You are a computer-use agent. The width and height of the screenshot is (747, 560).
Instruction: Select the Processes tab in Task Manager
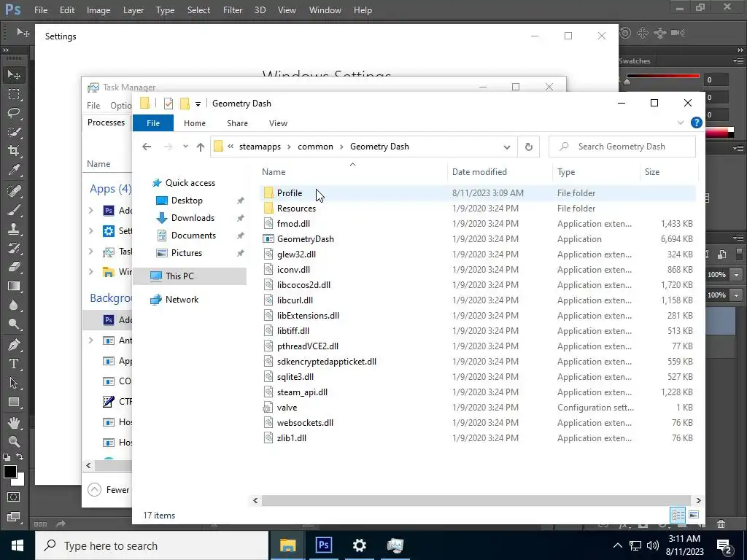pyautogui.click(x=107, y=122)
